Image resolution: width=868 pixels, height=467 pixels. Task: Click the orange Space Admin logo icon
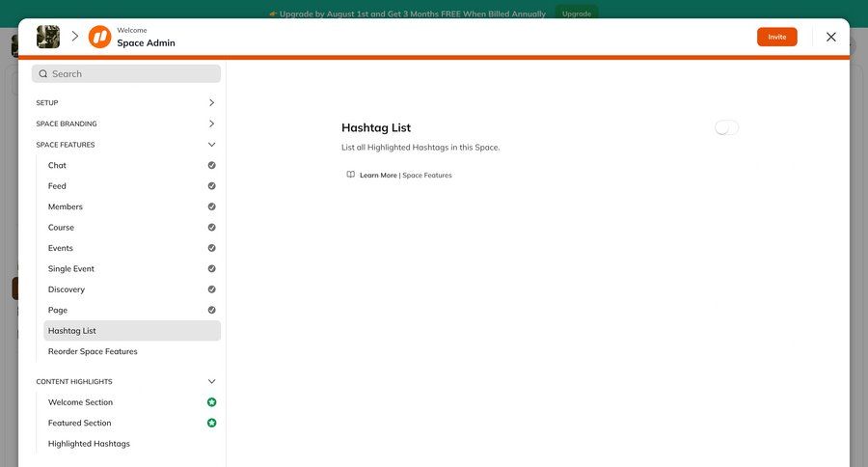click(x=99, y=37)
